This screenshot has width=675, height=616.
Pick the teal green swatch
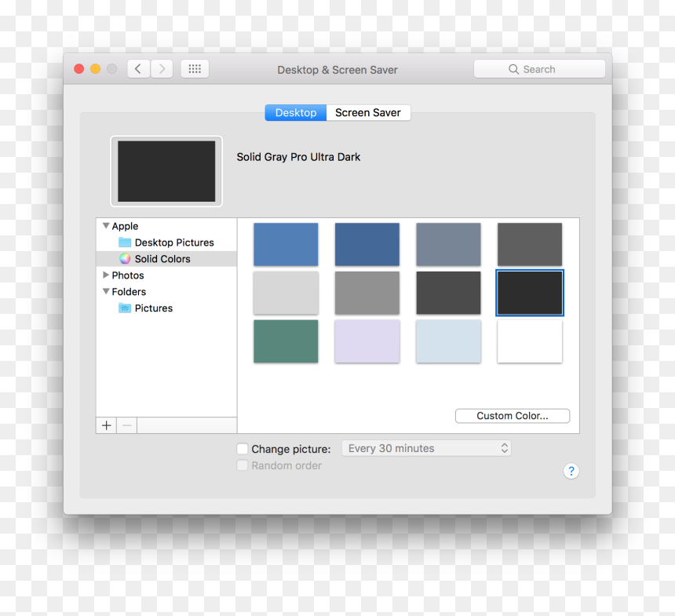(286, 341)
